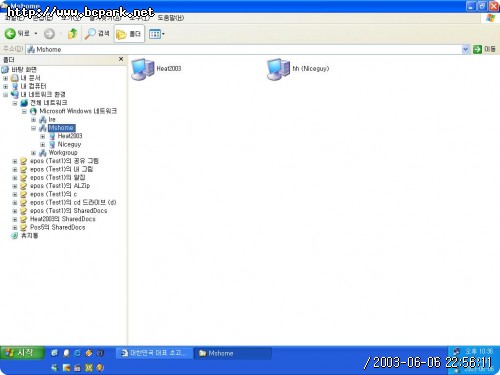Screen dimensions: 500x375
Task: Select Workgroup in the folder tree
Action: (x=63, y=153)
